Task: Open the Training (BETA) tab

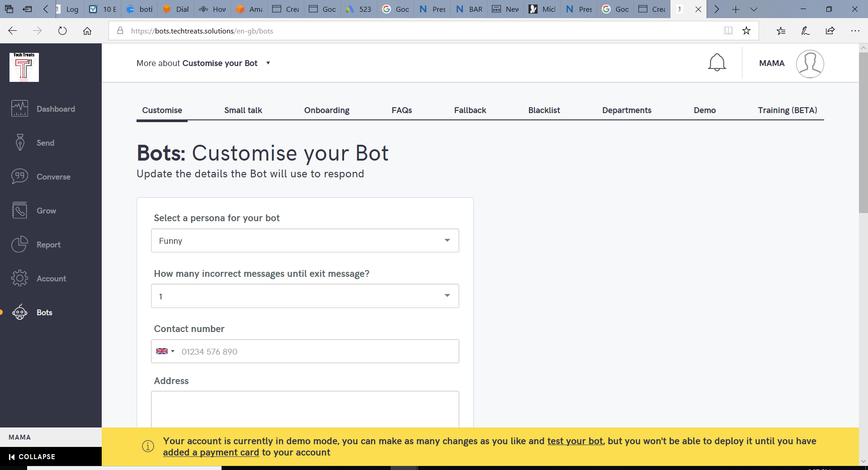Action: pyautogui.click(x=787, y=110)
